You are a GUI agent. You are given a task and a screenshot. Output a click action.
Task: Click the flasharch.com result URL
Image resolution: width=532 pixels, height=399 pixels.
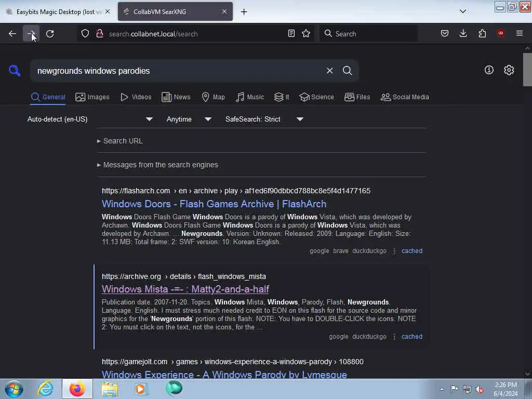click(x=236, y=191)
